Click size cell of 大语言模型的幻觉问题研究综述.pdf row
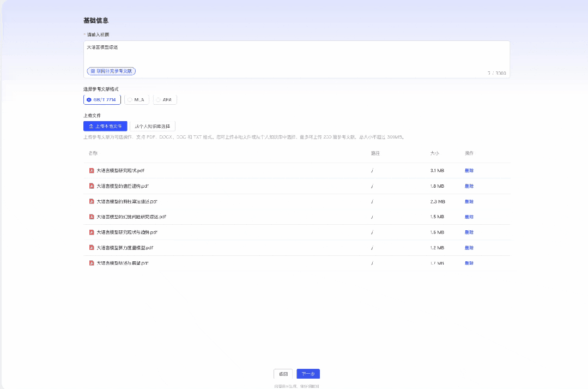The width and height of the screenshot is (588, 389). pos(437,217)
